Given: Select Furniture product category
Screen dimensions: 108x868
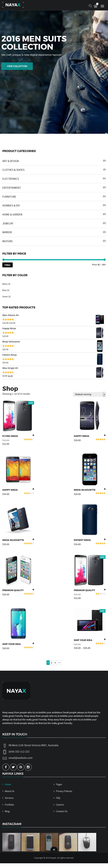Looking at the screenshot, I should point(9,196).
